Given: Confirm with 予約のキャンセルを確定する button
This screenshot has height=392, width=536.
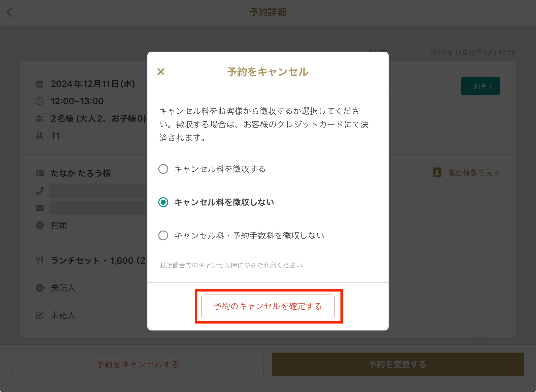Looking at the screenshot, I should point(268,306).
